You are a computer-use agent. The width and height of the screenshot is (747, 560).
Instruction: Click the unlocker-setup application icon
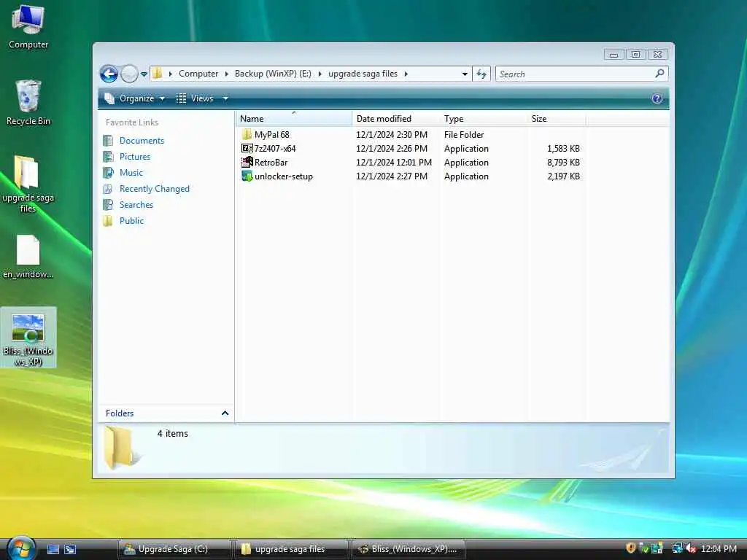coord(247,176)
